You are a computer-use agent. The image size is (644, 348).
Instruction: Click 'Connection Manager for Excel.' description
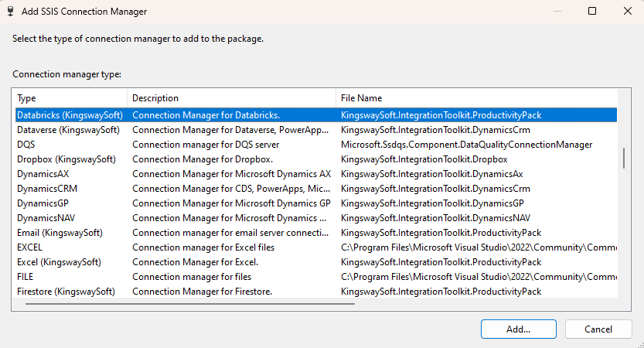point(195,262)
